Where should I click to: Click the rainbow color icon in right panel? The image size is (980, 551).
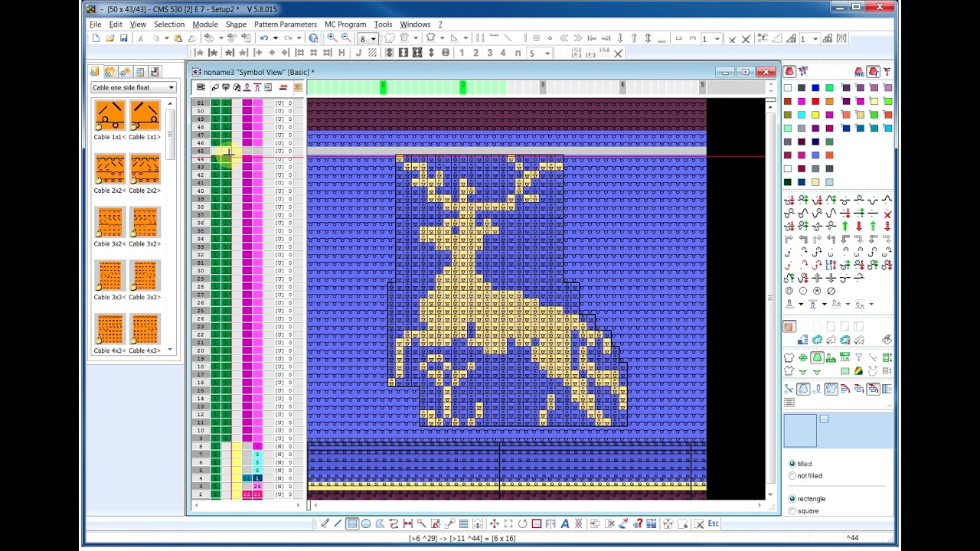[858, 371]
